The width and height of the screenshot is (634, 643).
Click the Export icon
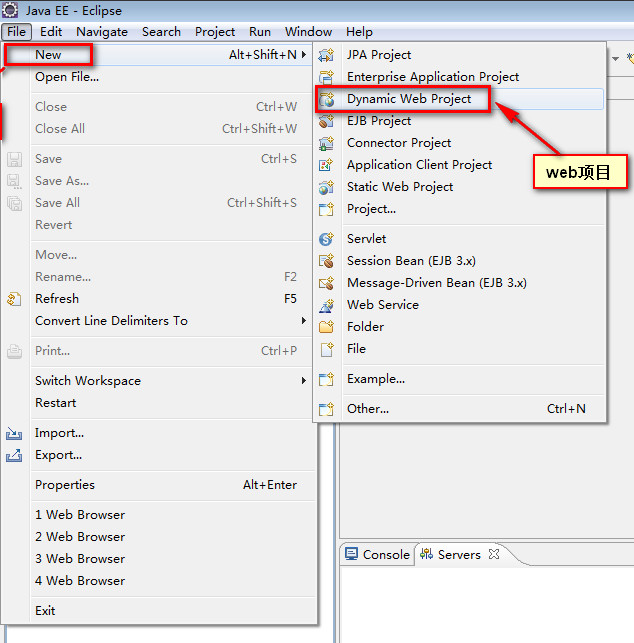click(14, 455)
